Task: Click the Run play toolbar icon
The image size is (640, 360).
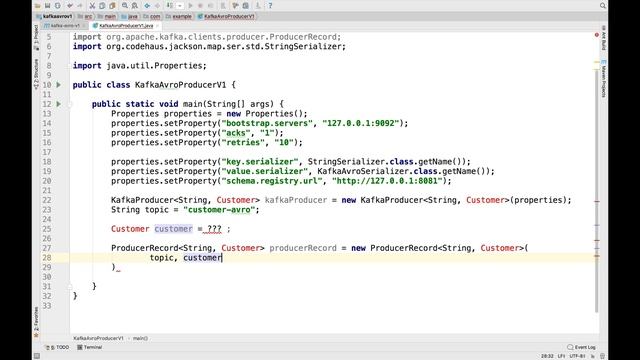Action: coord(190,6)
